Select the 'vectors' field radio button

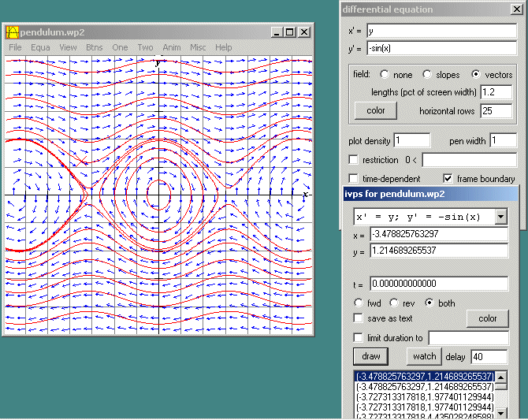[476, 75]
